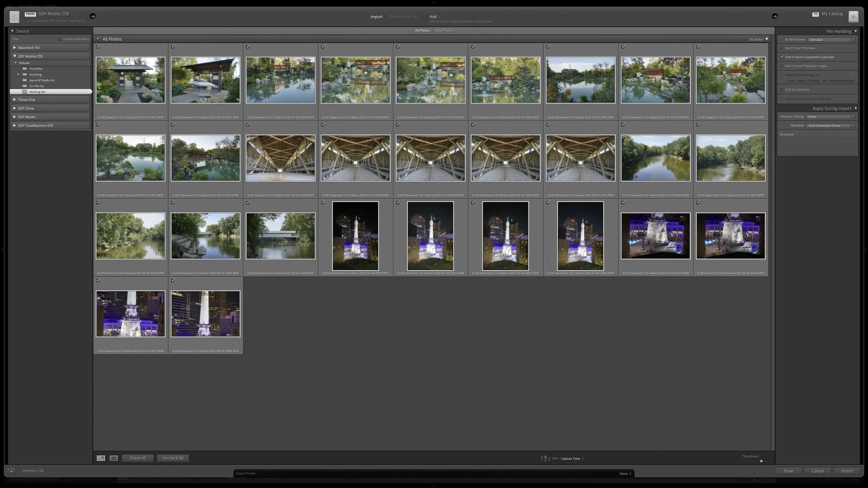Toggle the sort direction icon
Viewport: 868px width, 488px height.
545,458
